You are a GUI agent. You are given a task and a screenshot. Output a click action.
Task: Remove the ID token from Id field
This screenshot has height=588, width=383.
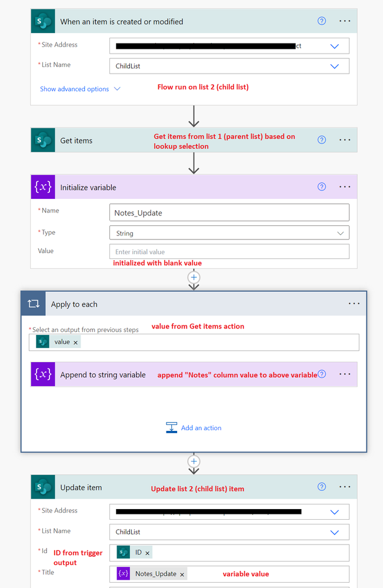(147, 553)
